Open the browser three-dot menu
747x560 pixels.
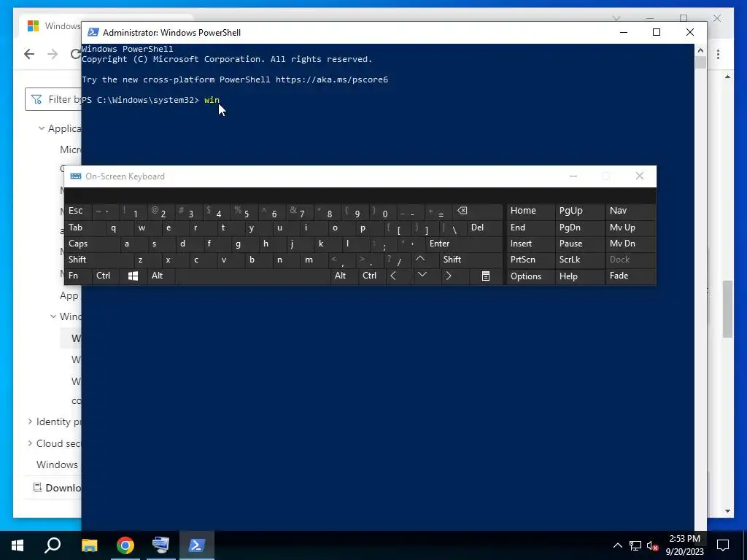(x=718, y=54)
